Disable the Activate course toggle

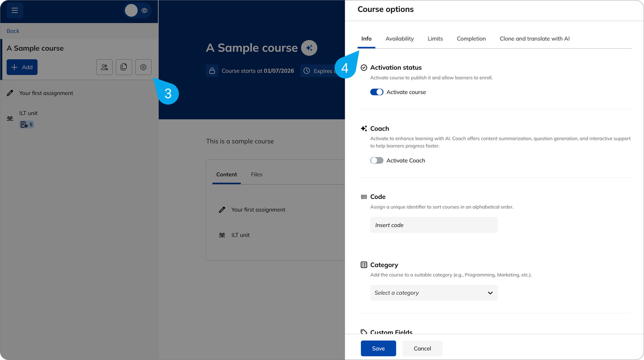[377, 92]
